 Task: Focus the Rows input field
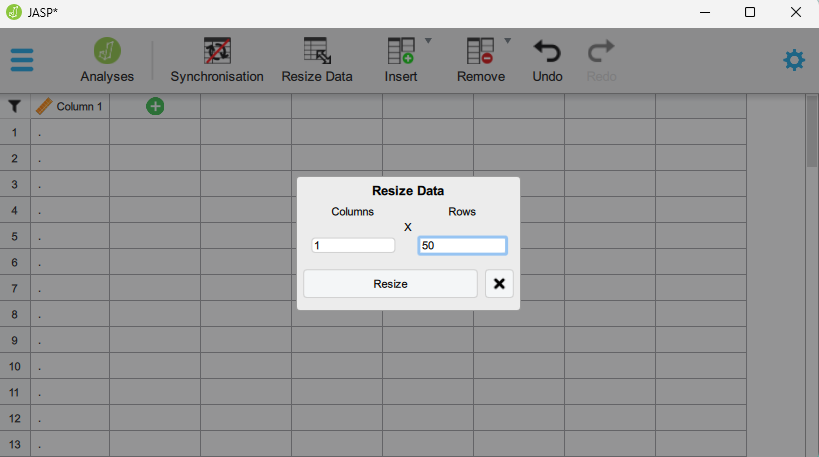coord(462,245)
